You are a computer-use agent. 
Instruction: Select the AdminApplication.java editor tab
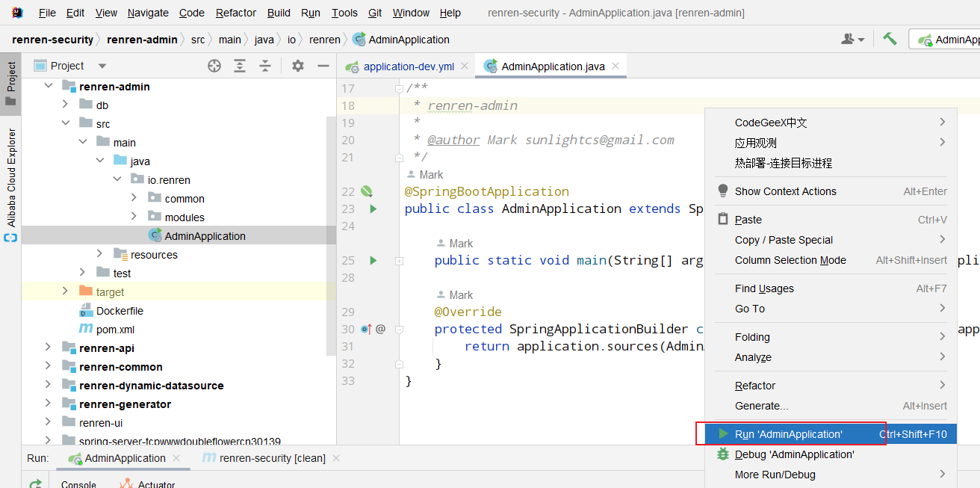click(553, 67)
